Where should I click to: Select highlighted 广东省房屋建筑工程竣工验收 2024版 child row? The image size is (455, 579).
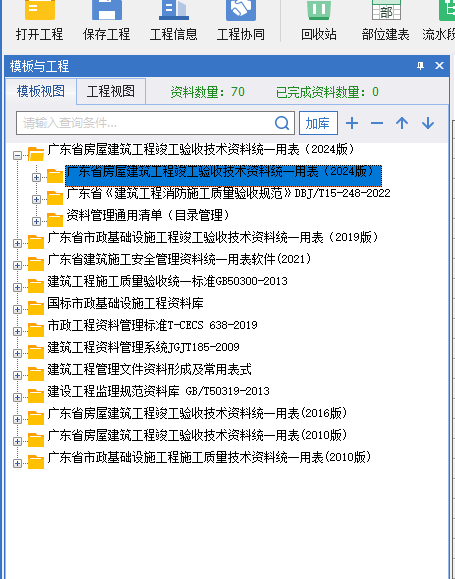[223, 176]
